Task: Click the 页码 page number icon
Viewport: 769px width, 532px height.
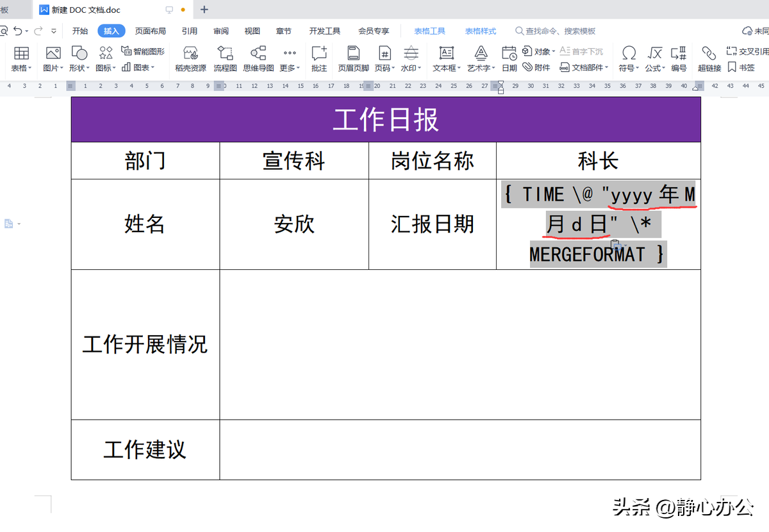Action: tap(384, 53)
